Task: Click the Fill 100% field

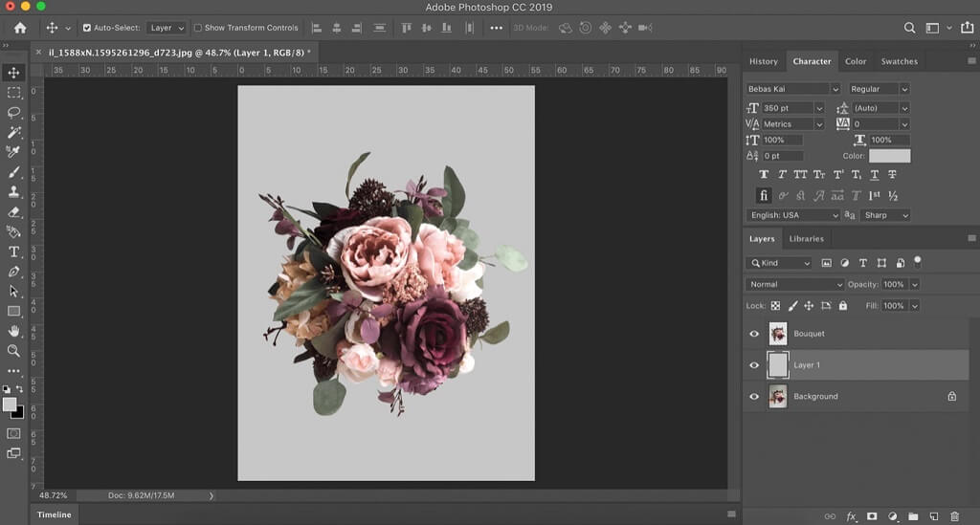Action: [x=894, y=306]
